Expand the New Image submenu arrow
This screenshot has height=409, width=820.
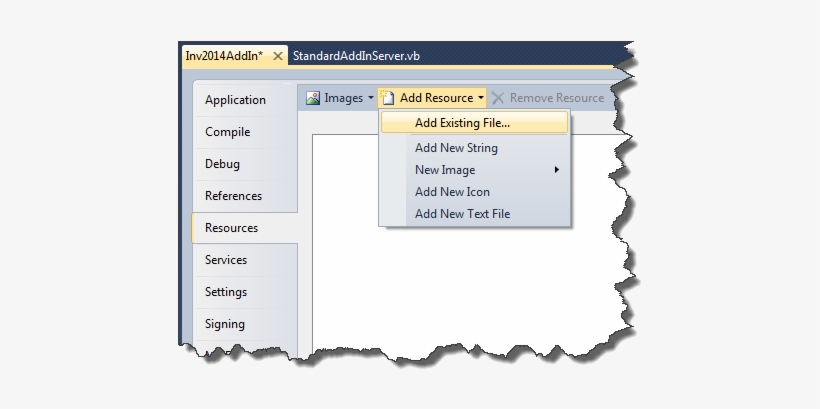556,170
